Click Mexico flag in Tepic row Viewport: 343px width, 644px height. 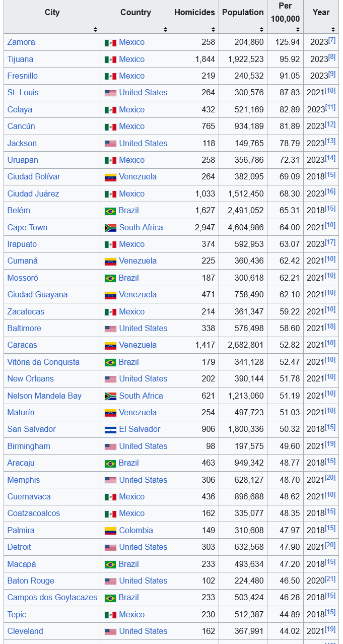pos(110,615)
